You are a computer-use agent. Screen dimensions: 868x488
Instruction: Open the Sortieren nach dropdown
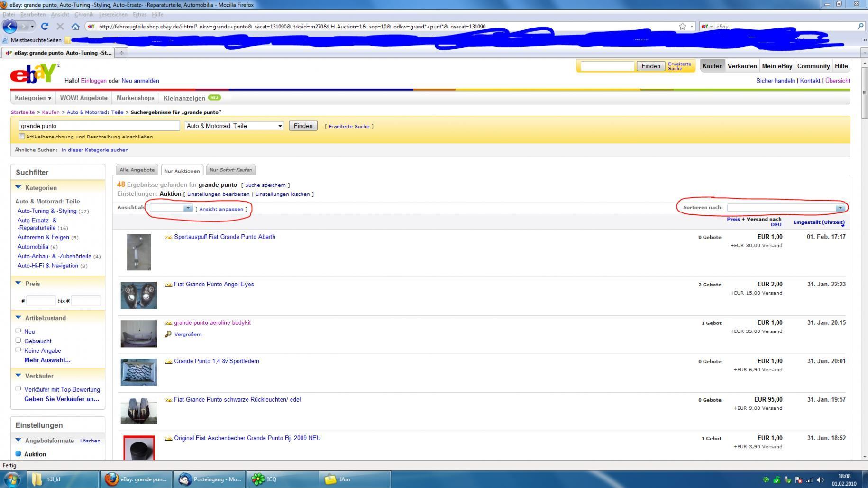[786, 208]
